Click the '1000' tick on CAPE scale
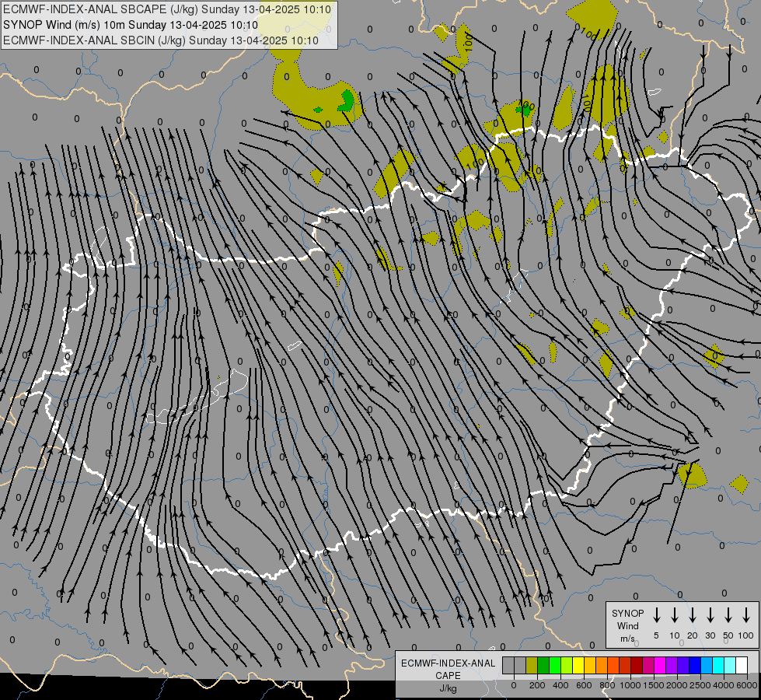This screenshot has height=700, width=761. point(630,685)
